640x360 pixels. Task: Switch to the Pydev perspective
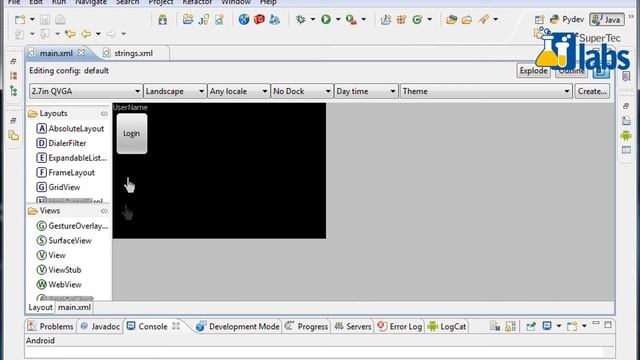(567, 19)
